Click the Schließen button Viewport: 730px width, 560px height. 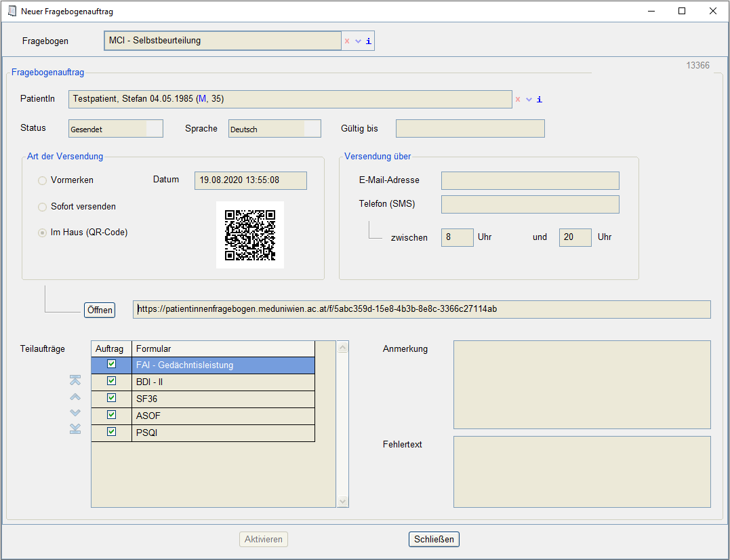(434, 540)
